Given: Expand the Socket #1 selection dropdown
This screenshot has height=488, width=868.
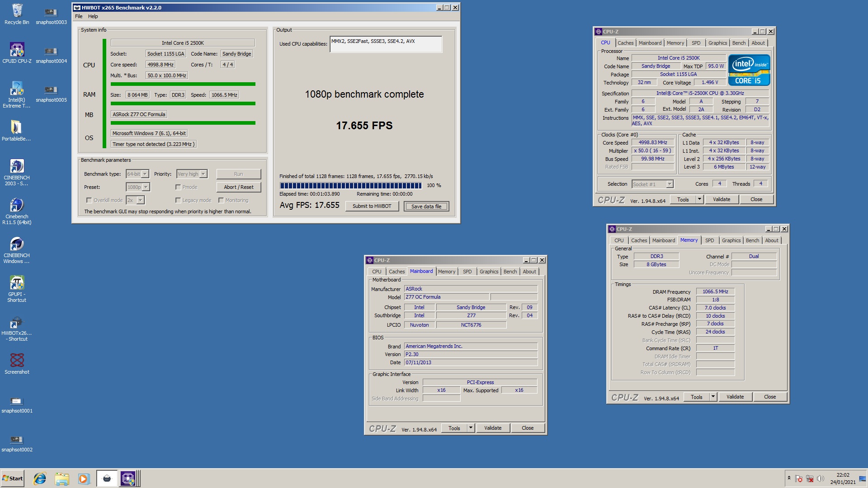Looking at the screenshot, I should [670, 184].
